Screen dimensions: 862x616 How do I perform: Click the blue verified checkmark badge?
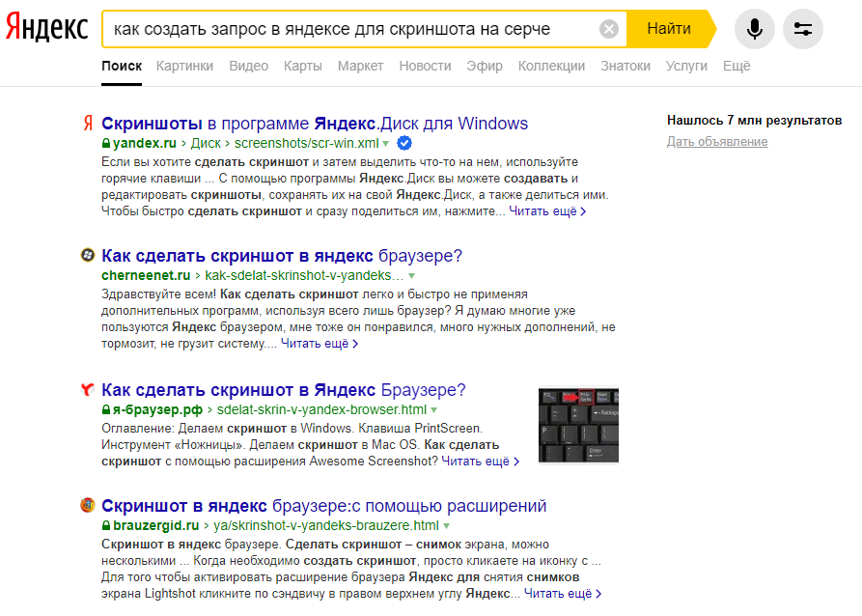coord(404,143)
